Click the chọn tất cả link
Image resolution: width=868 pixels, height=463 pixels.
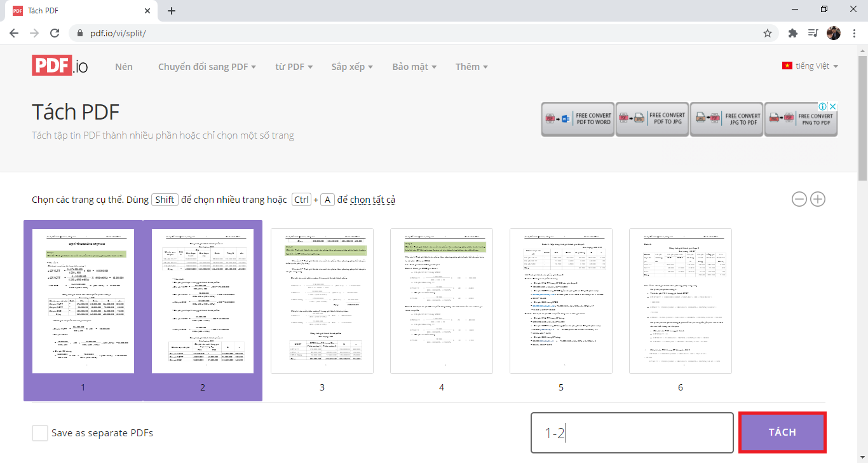(372, 200)
